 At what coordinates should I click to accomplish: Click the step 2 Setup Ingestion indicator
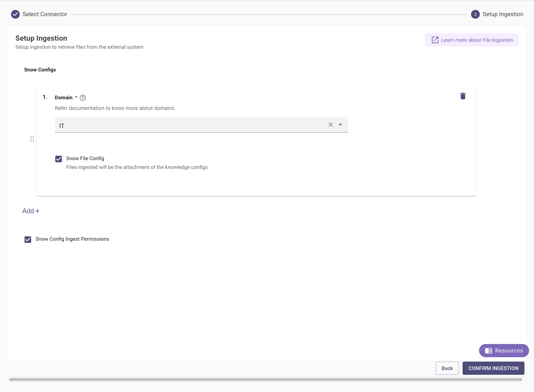point(475,14)
